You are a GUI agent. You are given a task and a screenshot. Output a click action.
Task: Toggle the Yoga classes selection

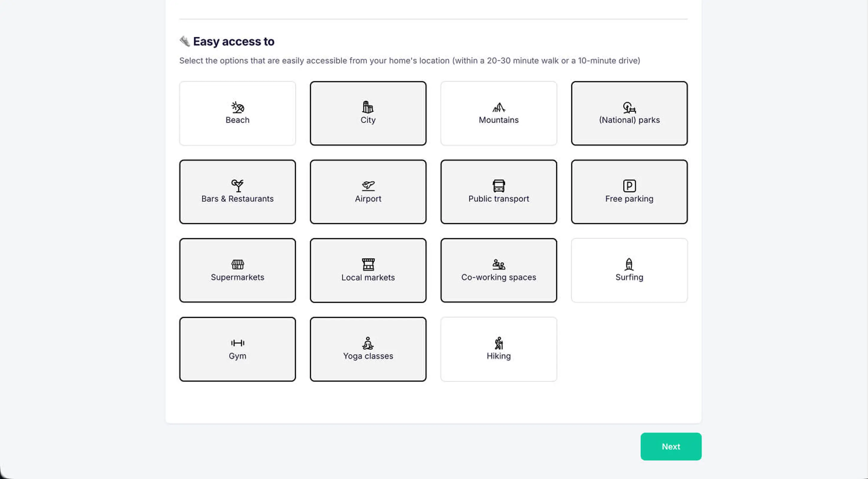[368, 349]
